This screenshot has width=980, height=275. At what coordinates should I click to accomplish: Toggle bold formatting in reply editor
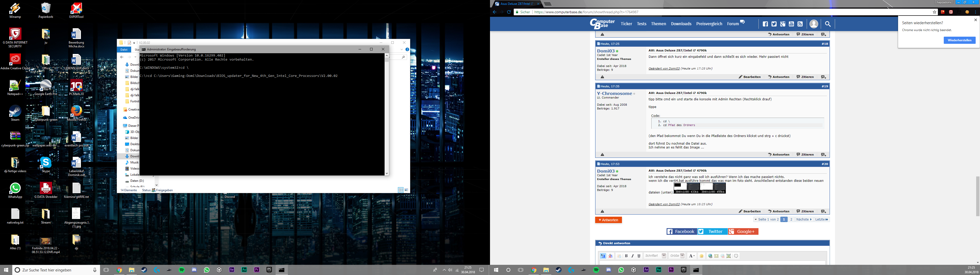pyautogui.click(x=626, y=256)
